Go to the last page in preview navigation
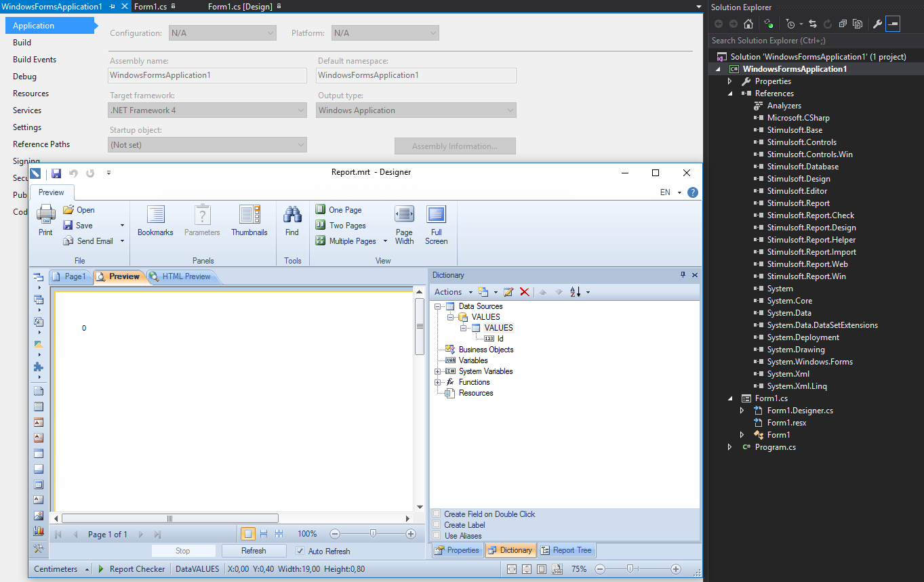924x582 pixels. pyautogui.click(x=157, y=535)
